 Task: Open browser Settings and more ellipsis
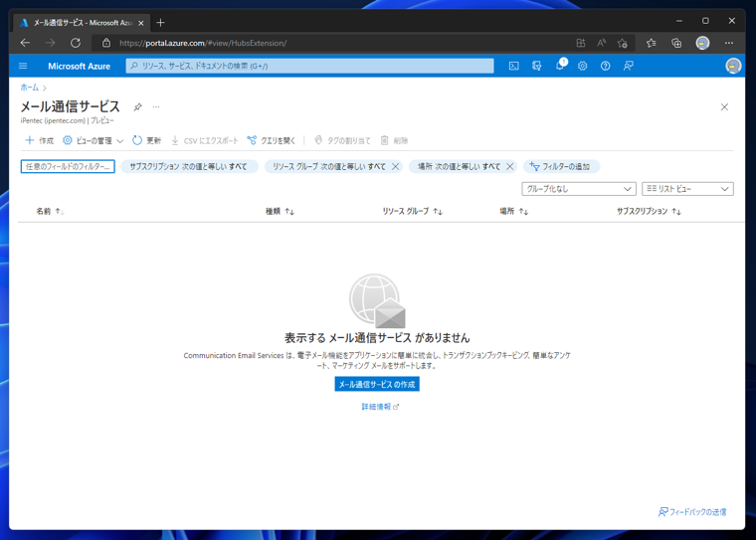tap(728, 43)
